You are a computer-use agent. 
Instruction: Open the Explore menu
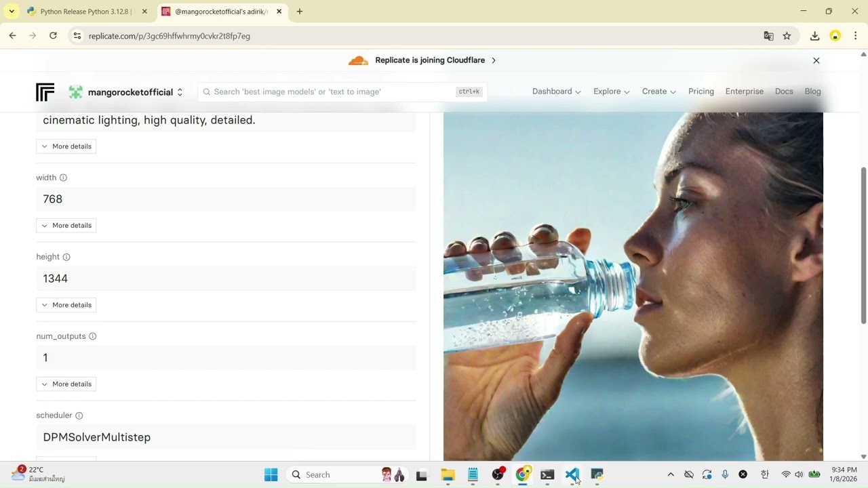coord(611,91)
